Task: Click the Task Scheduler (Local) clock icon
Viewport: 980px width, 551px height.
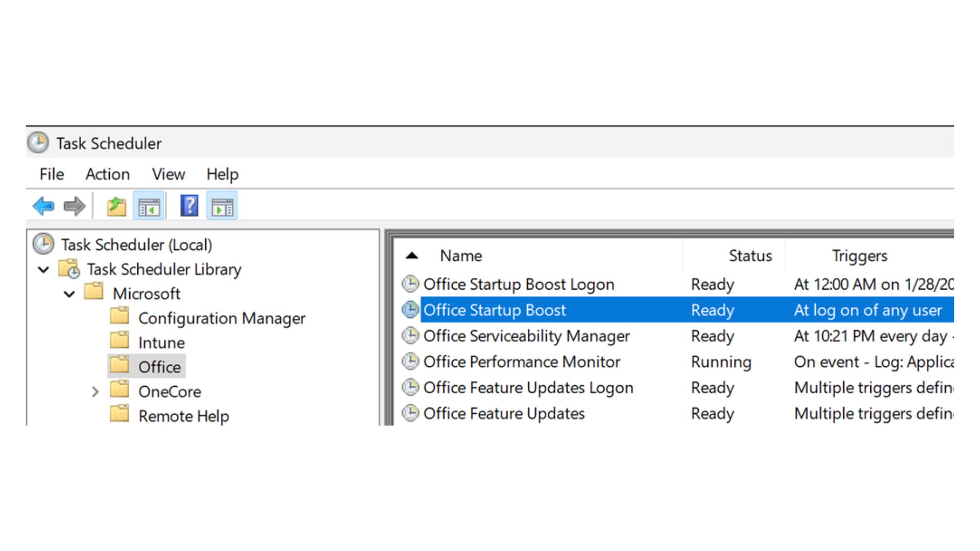Action: (x=43, y=244)
